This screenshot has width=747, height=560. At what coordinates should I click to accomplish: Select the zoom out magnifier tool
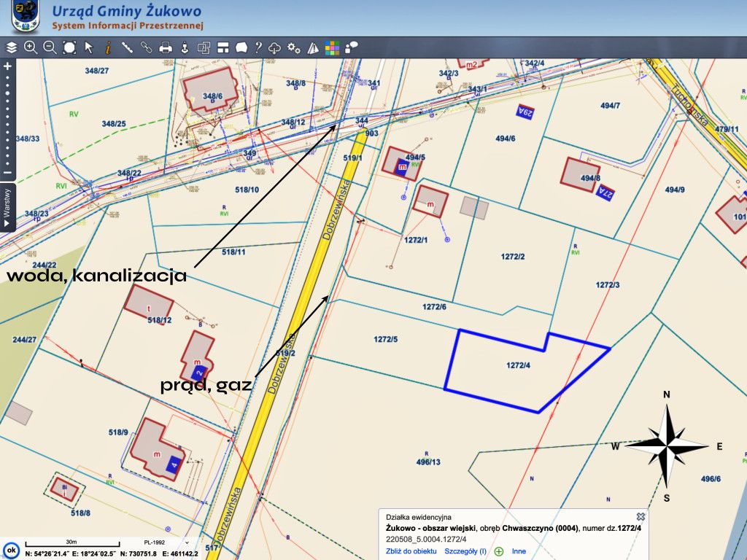[50, 47]
